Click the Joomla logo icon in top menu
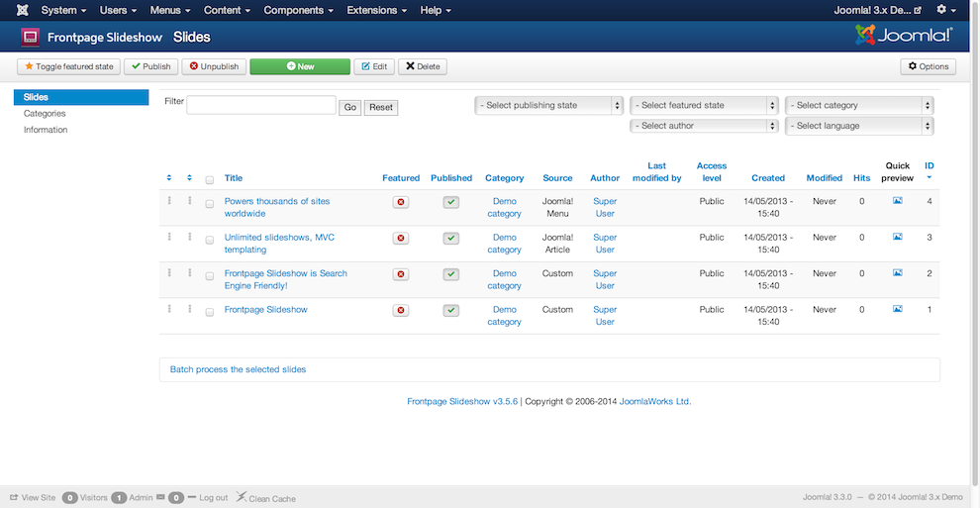Screen dimensions: 980x508 coord(23,10)
